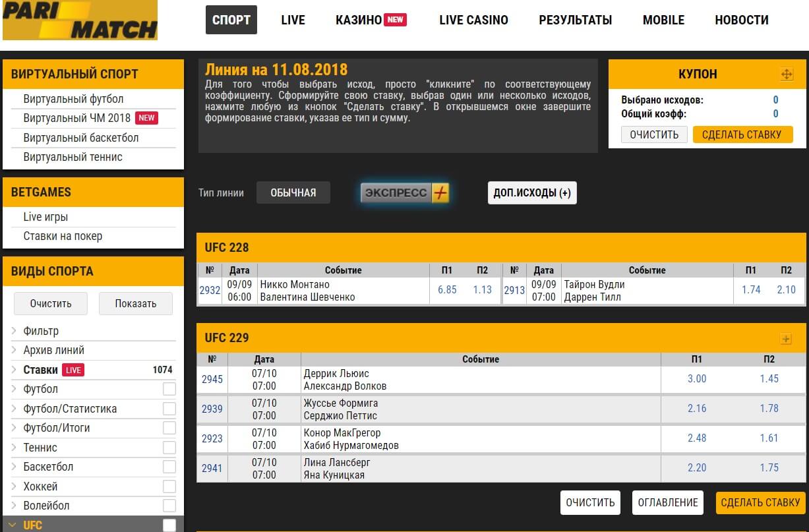This screenshot has width=809, height=532.
Task: Click the NEW badge beside Казино
Action: (x=396, y=20)
